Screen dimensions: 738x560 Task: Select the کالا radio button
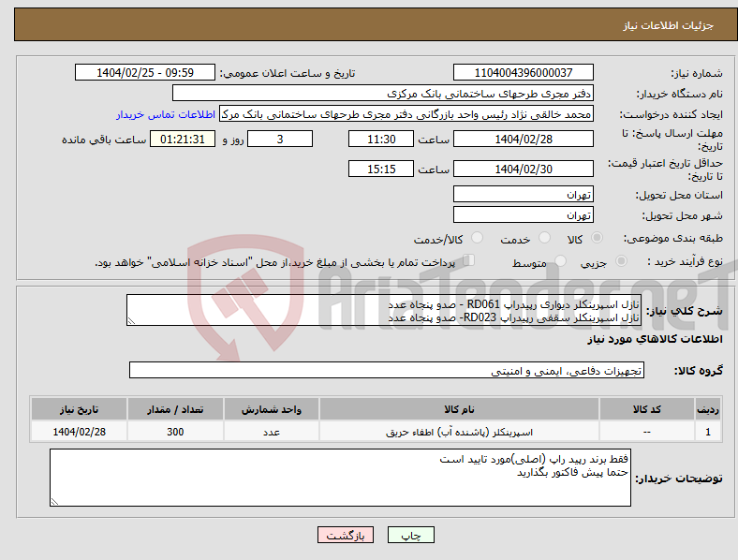[597, 238]
